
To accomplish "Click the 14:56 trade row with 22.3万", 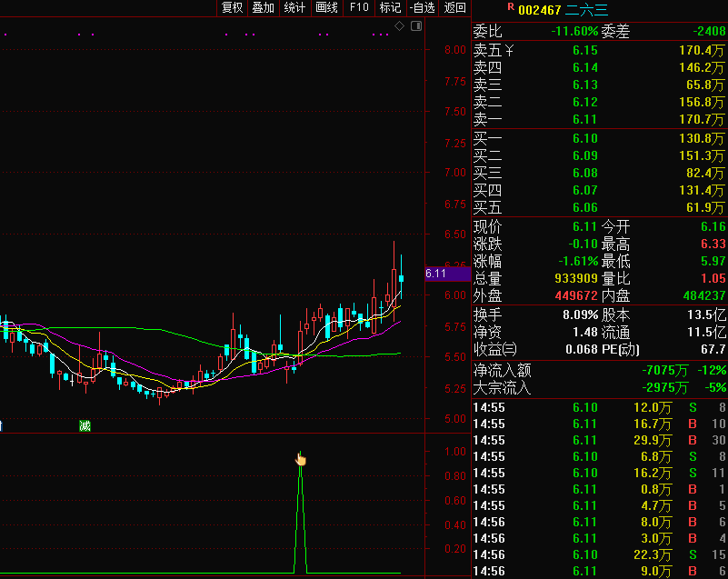I will click(x=599, y=554).
